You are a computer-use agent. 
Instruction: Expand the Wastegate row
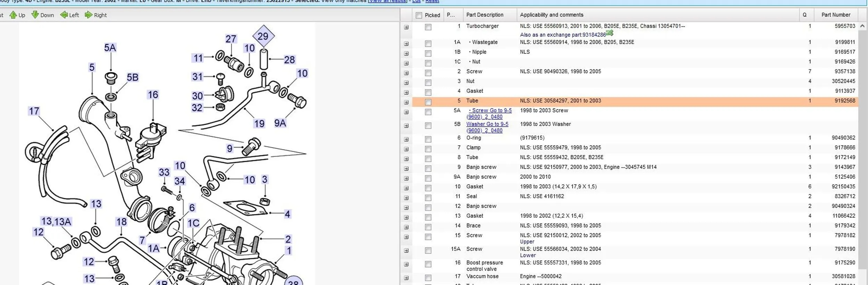coord(406,44)
